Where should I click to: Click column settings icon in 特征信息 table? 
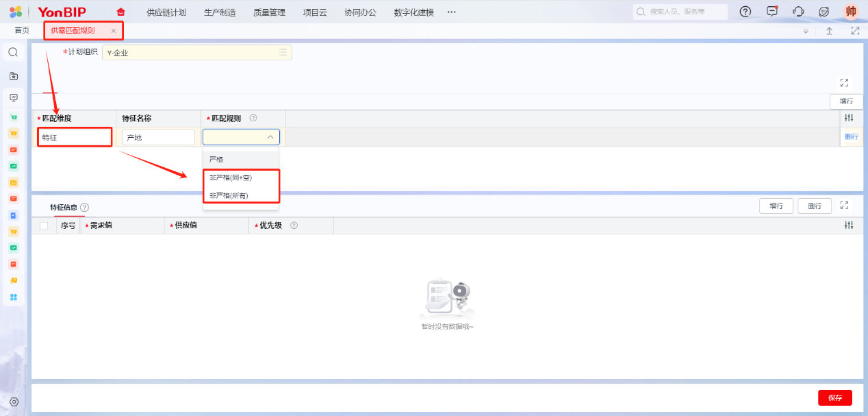849,225
